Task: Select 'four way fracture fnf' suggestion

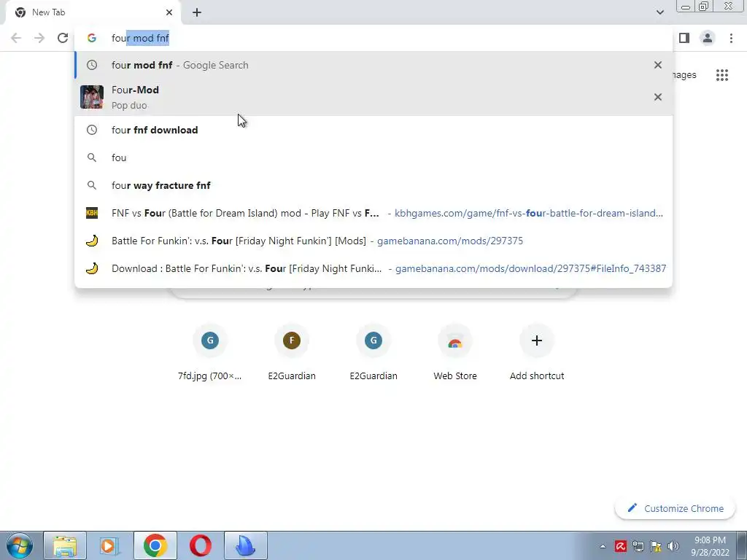Action: tap(373, 185)
